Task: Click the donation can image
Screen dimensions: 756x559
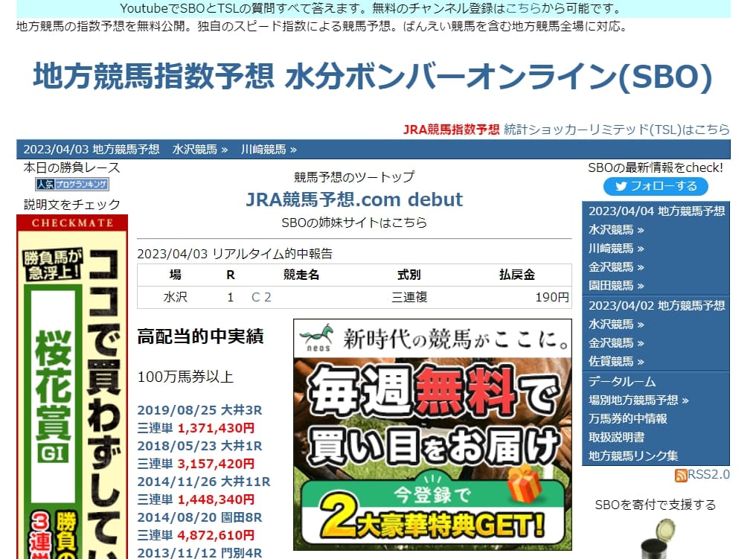Action: point(659,538)
